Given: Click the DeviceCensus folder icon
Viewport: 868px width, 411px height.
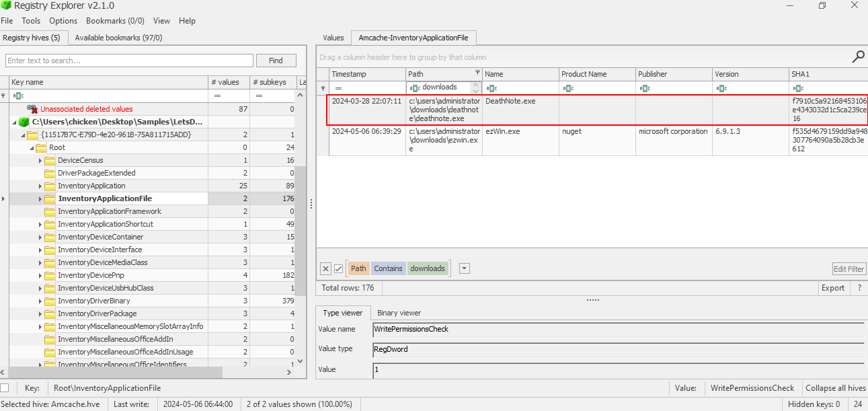Looking at the screenshot, I should pyautogui.click(x=49, y=160).
